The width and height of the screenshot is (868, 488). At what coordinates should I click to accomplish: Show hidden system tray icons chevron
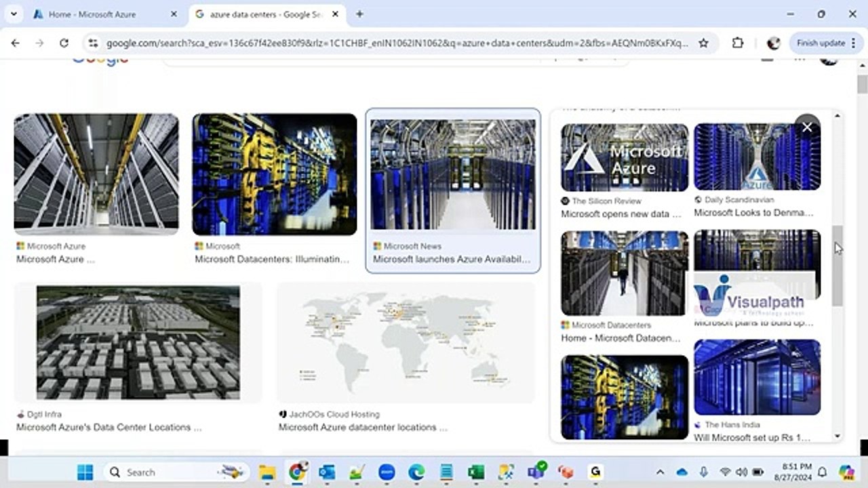[x=660, y=472]
